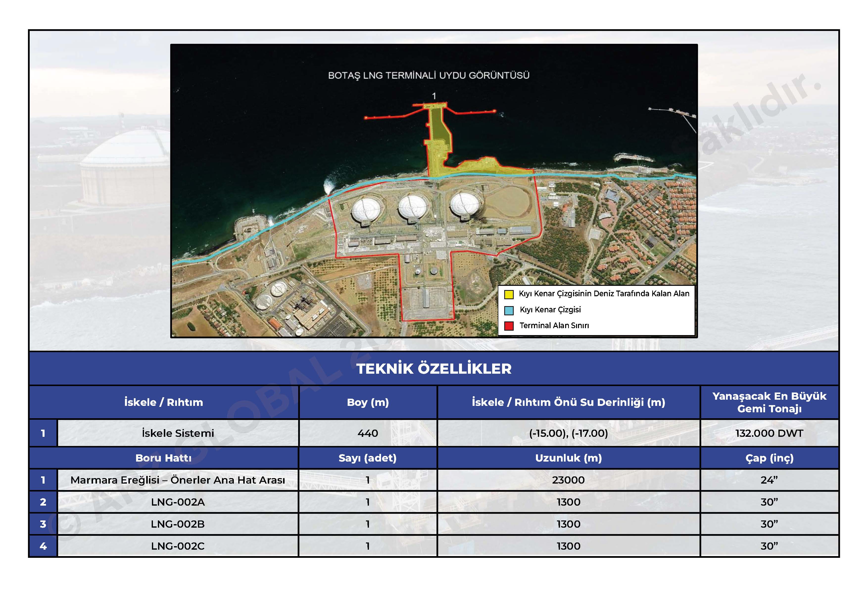Select the count value in LNG-002B row
Screen dimensions: 868x614
368,524
